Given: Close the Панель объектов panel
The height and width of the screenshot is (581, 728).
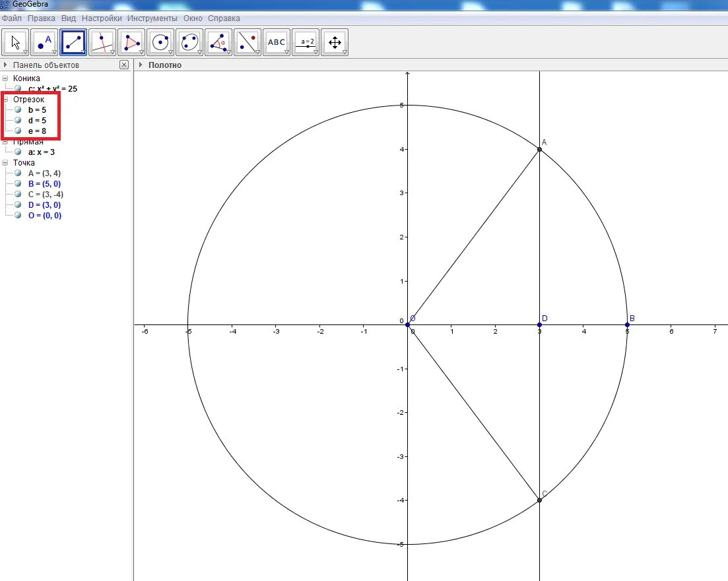Looking at the screenshot, I should tap(123, 65).
